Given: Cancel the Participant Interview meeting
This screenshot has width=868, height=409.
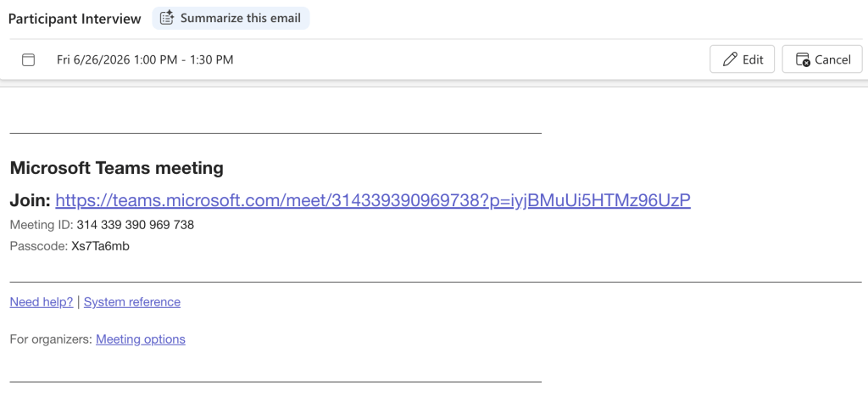Looking at the screenshot, I should [x=822, y=59].
